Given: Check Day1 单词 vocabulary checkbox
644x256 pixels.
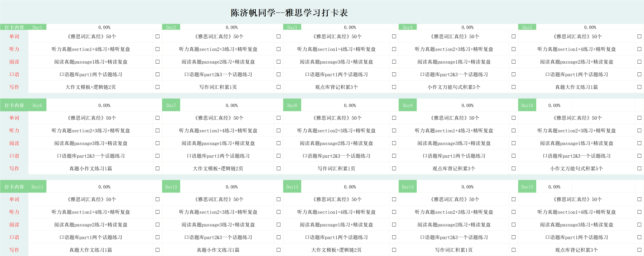Looking at the screenshot, I should point(158,36).
